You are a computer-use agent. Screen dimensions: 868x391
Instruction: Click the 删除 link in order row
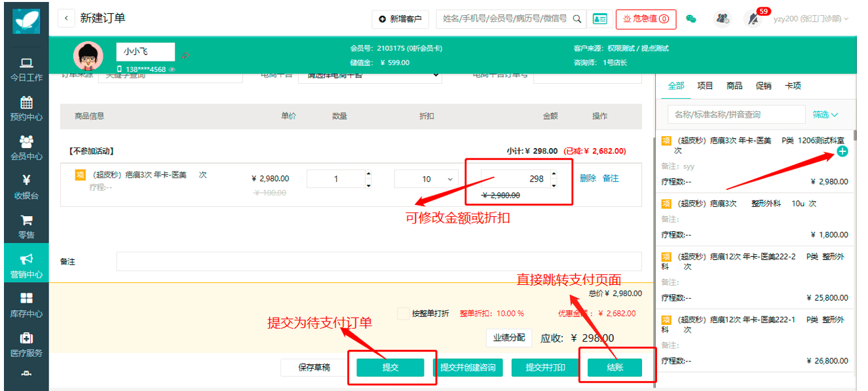point(588,178)
